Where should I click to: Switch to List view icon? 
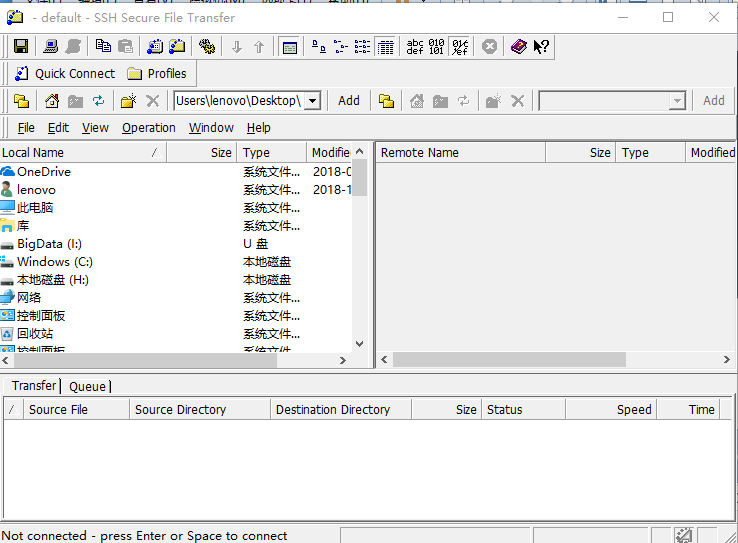362,47
